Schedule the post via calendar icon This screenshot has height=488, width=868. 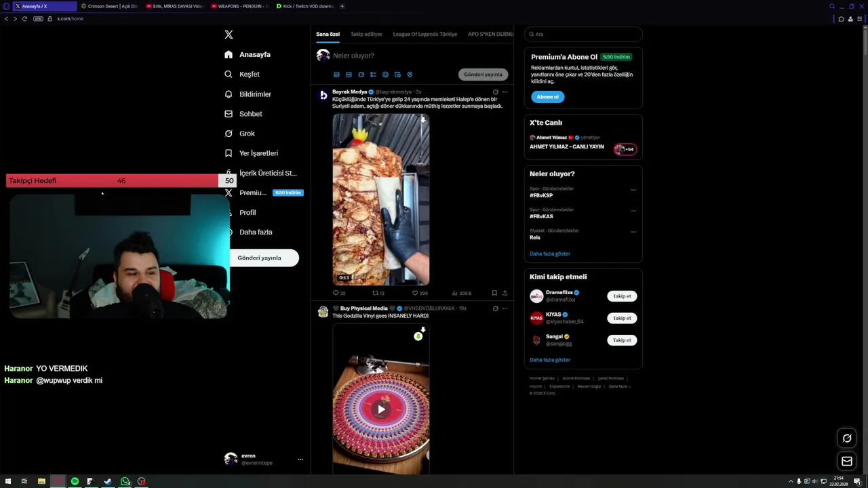(x=397, y=75)
